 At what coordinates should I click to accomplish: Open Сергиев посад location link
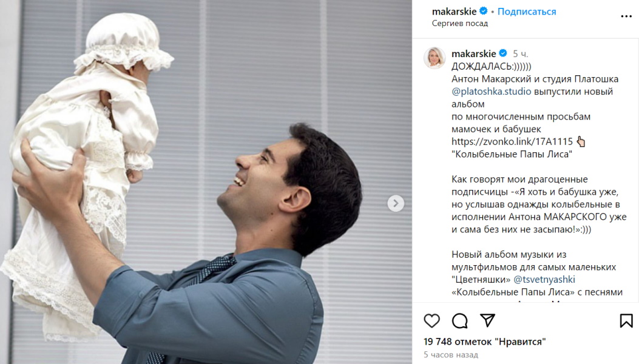[x=460, y=23]
